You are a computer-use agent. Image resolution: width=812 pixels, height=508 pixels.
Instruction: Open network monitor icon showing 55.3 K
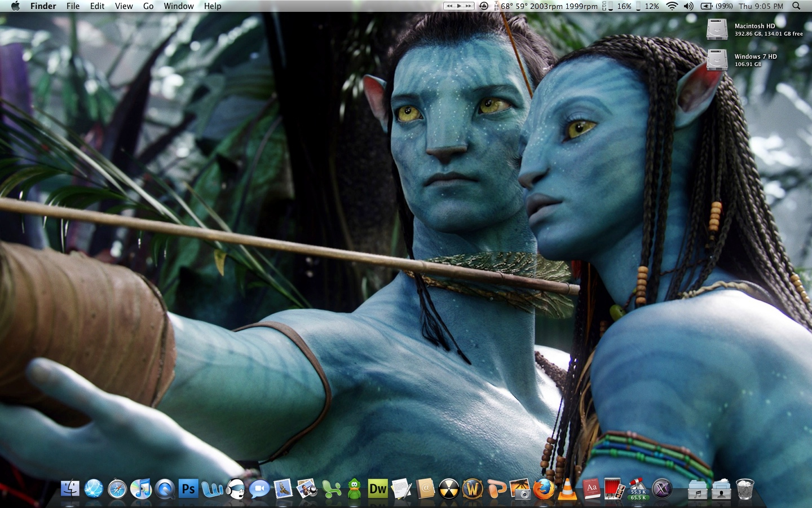point(638,488)
